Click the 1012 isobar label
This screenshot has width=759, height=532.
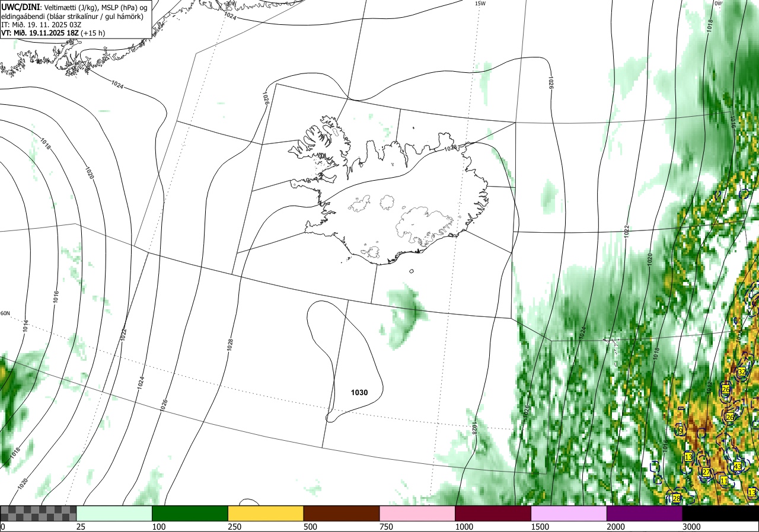click(709, 386)
